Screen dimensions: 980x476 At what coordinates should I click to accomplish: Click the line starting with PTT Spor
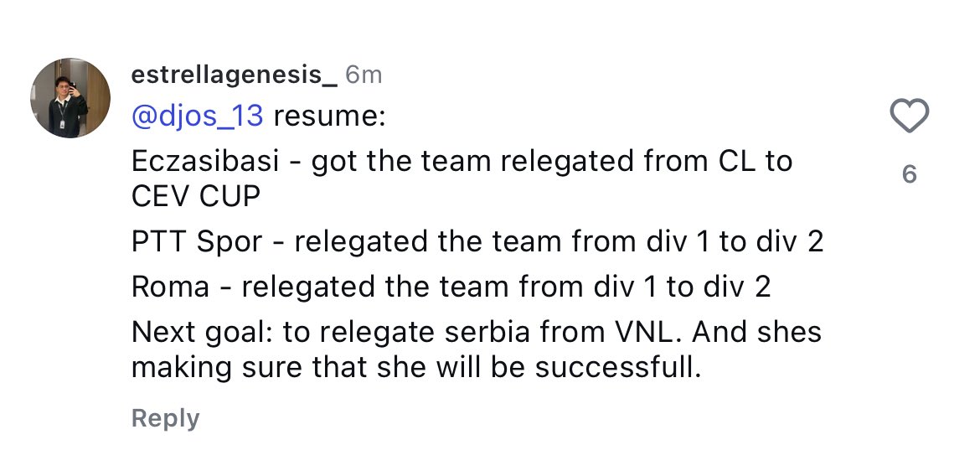click(477, 242)
